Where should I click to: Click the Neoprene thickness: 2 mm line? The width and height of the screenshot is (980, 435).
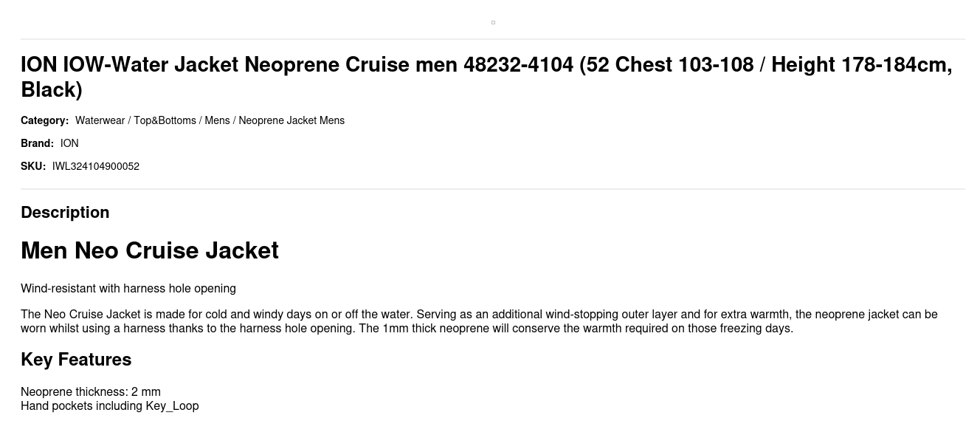click(x=91, y=391)
